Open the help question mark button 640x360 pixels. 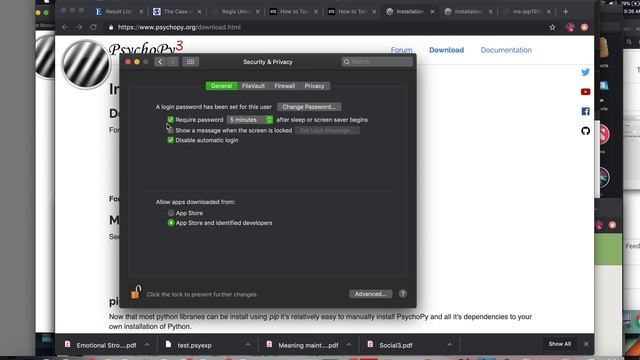[x=402, y=293]
